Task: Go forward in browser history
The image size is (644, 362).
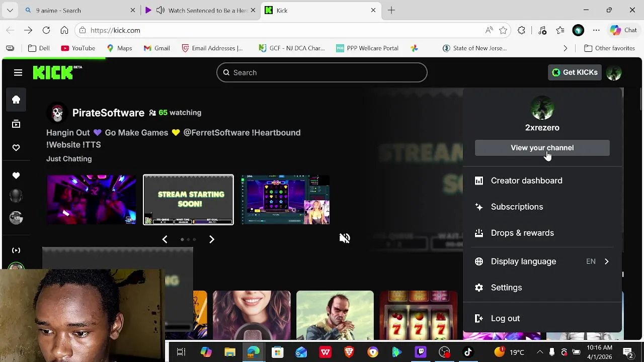Action: coord(28,30)
